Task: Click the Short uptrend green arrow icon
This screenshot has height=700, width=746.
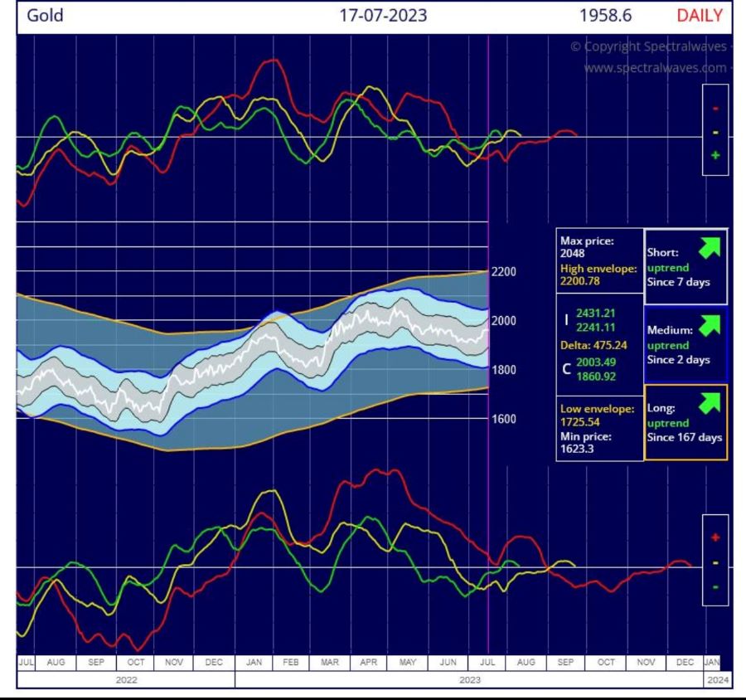Action: click(x=709, y=247)
